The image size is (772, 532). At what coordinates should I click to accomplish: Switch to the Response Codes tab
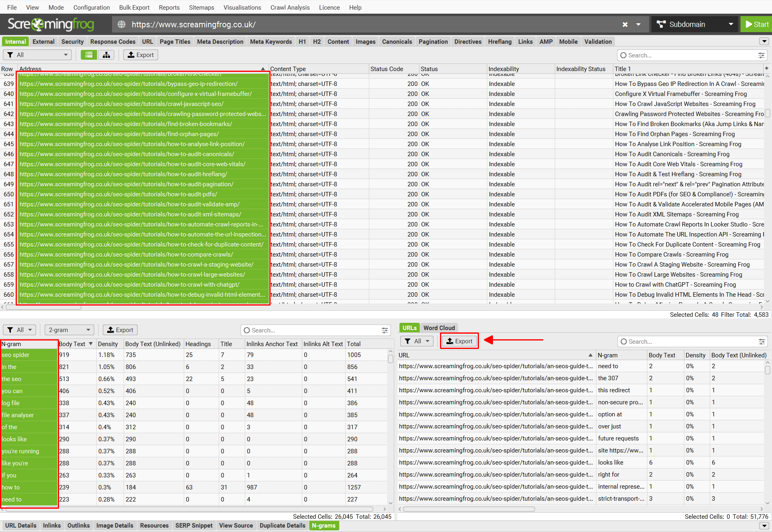(x=113, y=41)
